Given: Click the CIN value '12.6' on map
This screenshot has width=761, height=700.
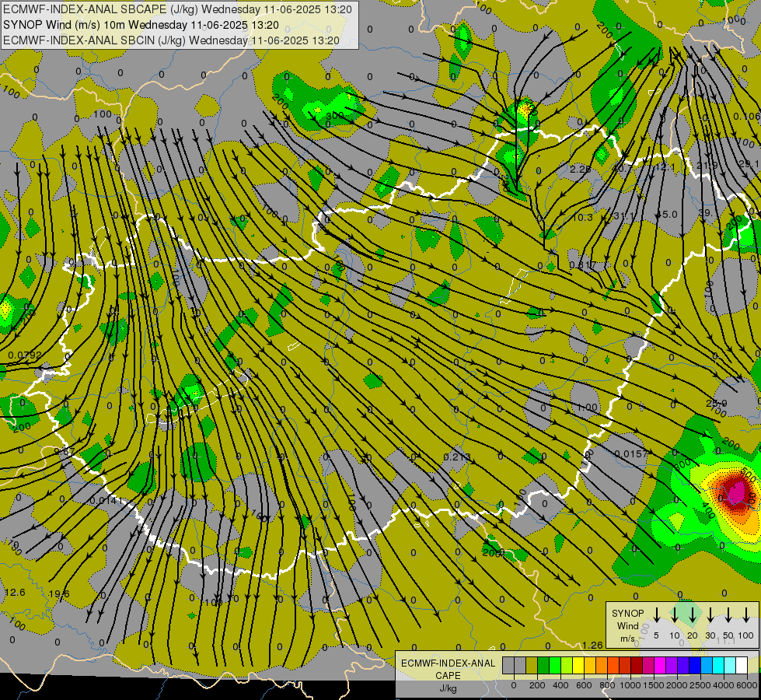Looking at the screenshot, I should point(15,592).
